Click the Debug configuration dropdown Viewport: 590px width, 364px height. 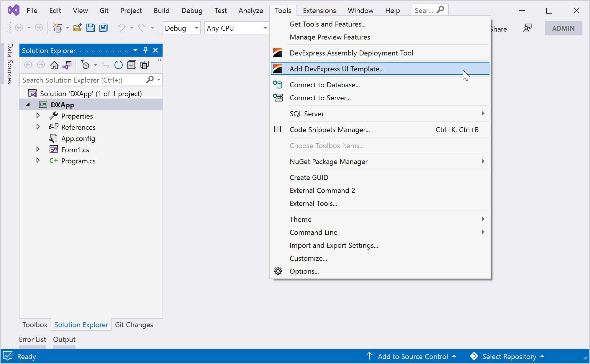pos(181,28)
